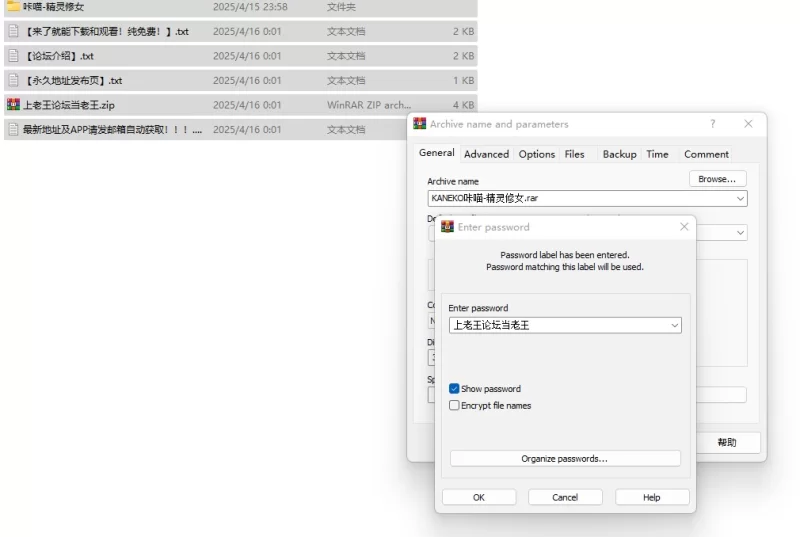Expand the Enter password dropdown arrow
Image resolution: width=800 pixels, height=537 pixels.
(x=674, y=325)
